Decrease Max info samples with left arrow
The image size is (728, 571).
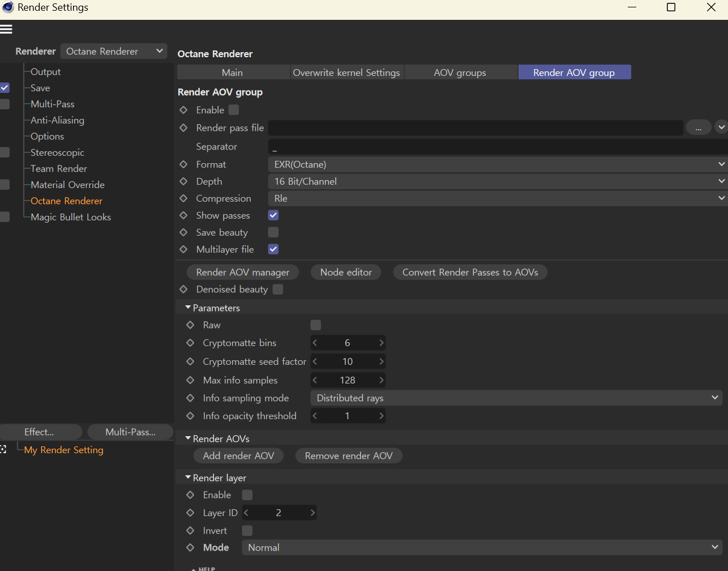tap(315, 380)
